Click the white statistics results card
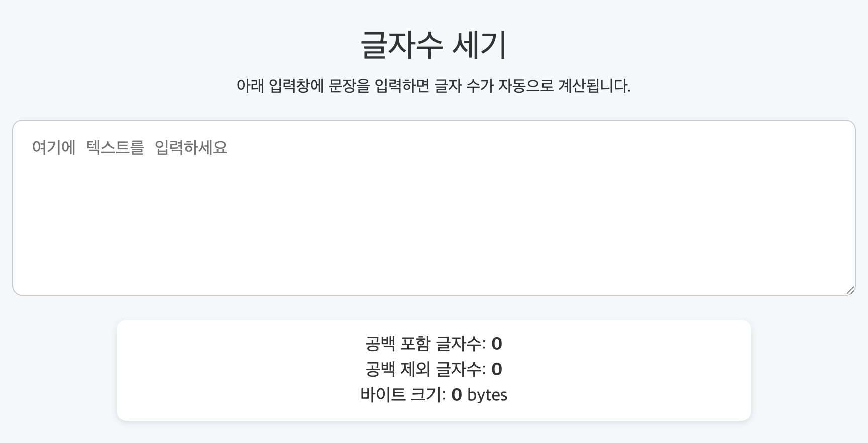This screenshot has width=868, height=443. 434,370
